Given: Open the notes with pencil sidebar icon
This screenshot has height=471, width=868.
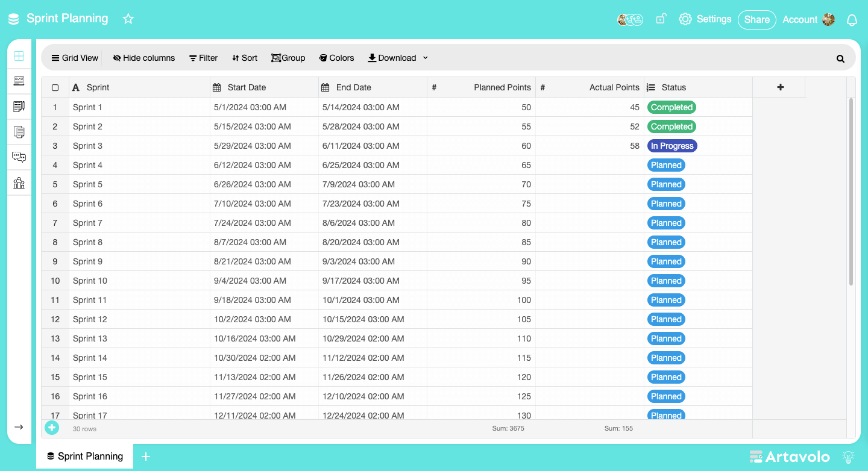Looking at the screenshot, I should pos(19,107).
